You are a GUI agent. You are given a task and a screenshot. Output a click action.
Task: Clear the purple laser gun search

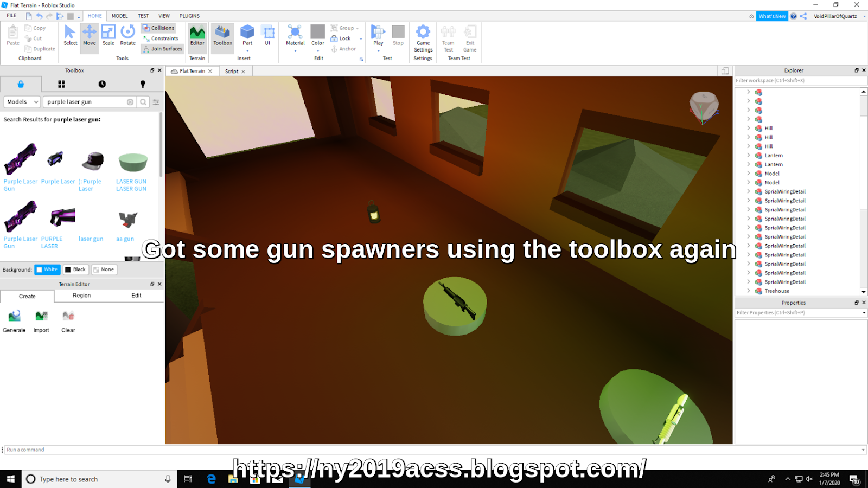(130, 102)
